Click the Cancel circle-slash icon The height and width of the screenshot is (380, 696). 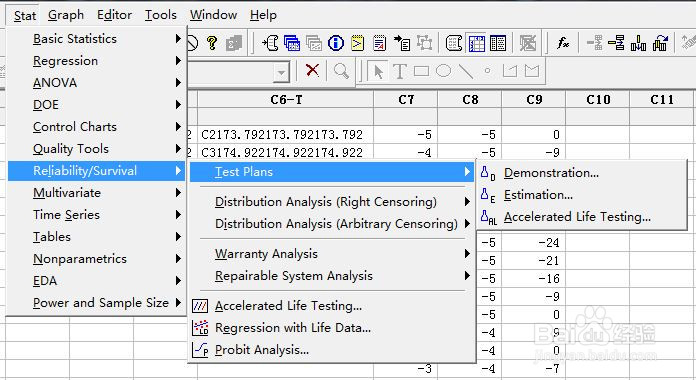[x=192, y=43]
